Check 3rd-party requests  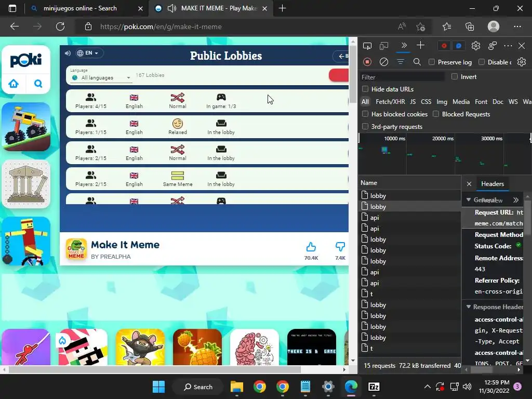[x=365, y=127]
